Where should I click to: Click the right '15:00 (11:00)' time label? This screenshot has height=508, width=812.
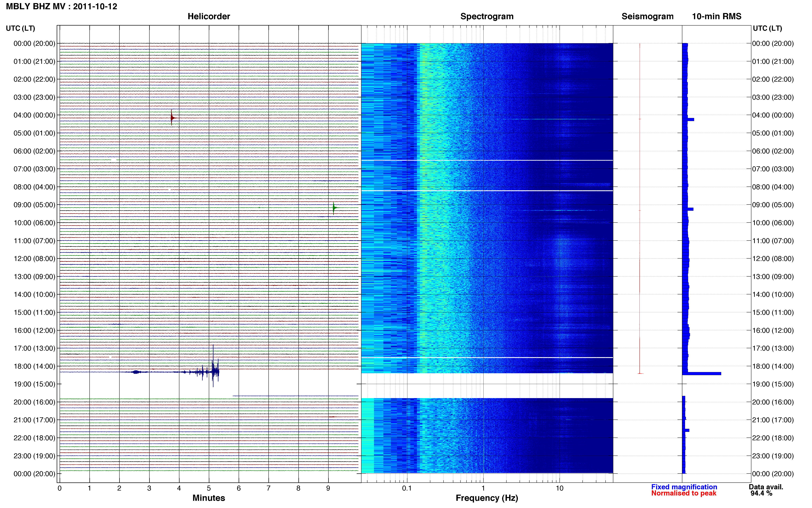pos(773,312)
